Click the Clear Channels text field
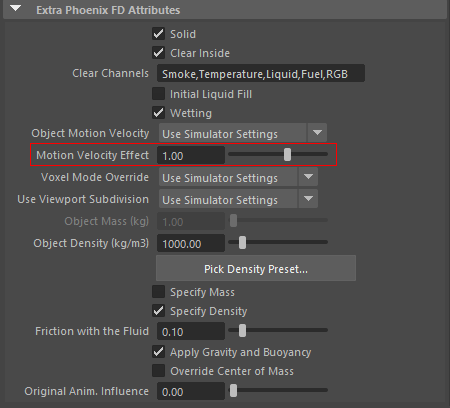This screenshot has height=408, width=450. pos(261,73)
